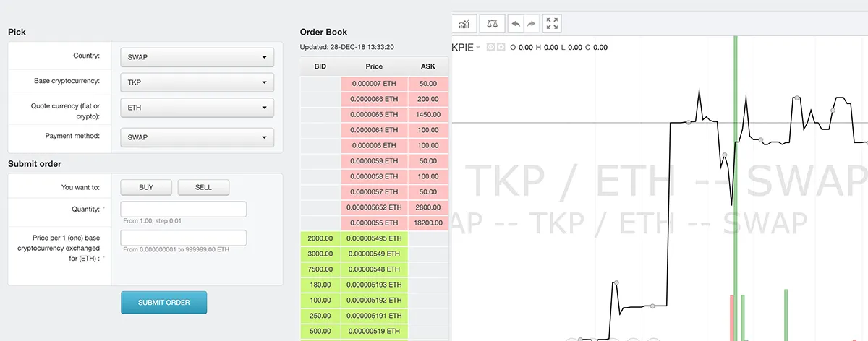
Task: Click bid amount 180.00
Action: pos(320,285)
